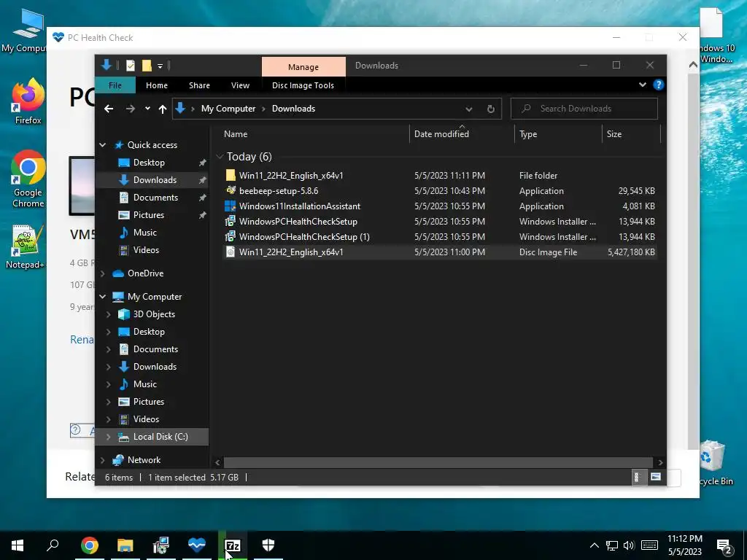
Task: Expand the ribbon using the chevron
Action: 642,85
